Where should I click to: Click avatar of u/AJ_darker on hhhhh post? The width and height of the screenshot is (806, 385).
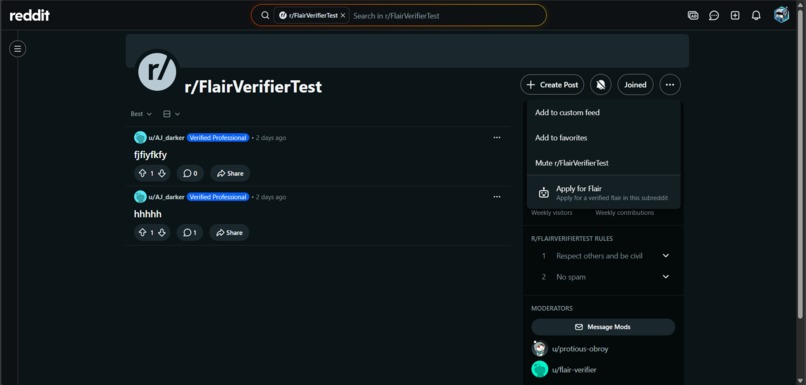[x=140, y=197]
